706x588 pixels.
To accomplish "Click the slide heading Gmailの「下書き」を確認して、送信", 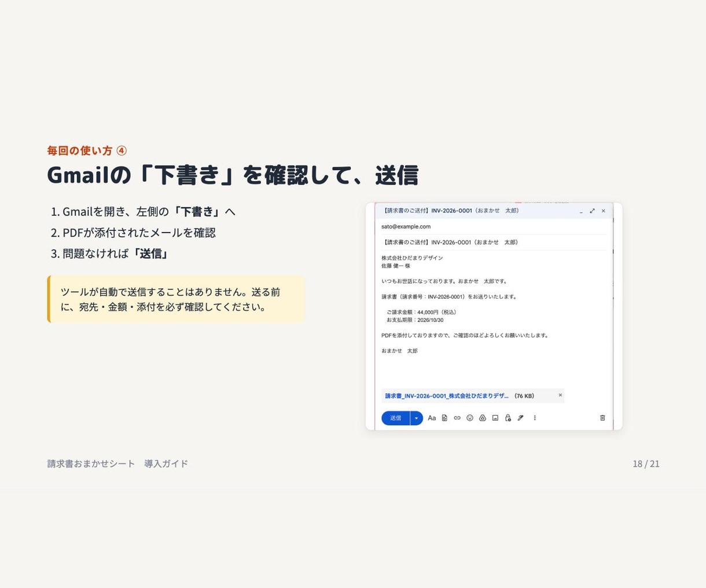I will [x=233, y=175].
